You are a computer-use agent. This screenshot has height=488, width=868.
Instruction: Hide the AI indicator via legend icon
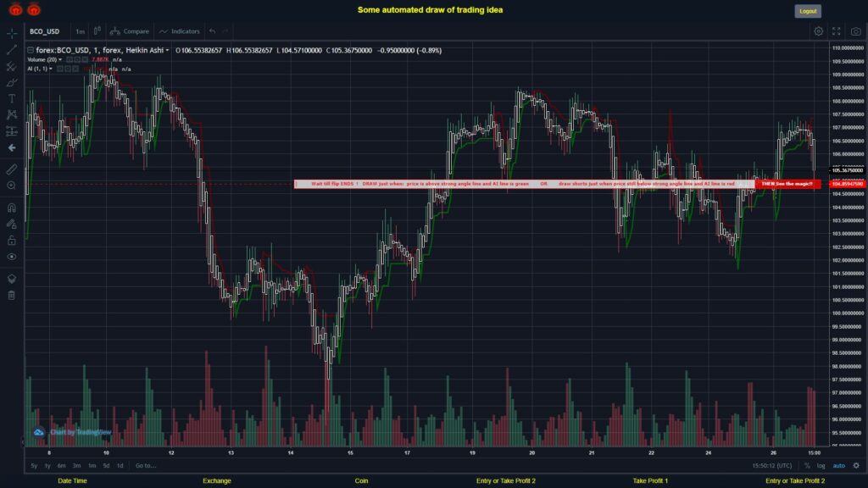pos(60,69)
